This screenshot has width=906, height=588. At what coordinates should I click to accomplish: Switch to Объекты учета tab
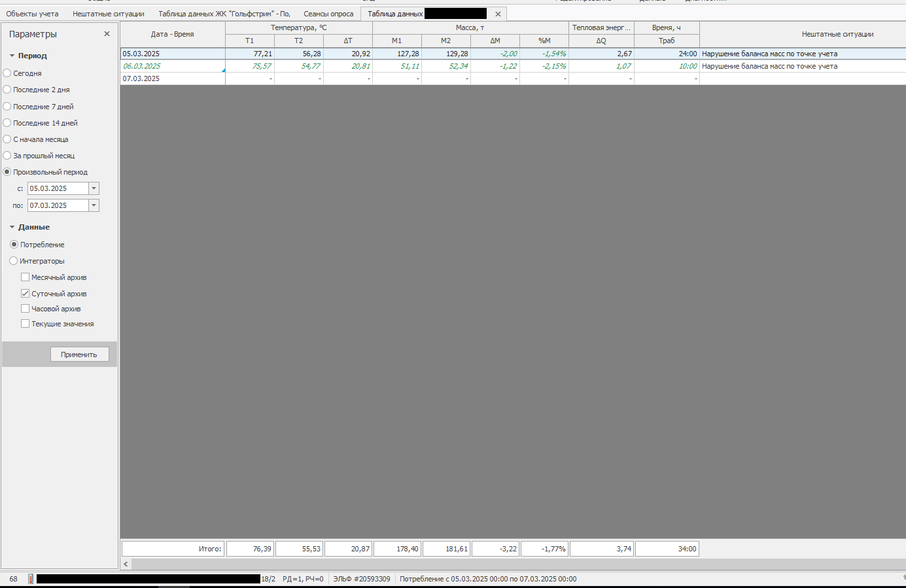[x=32, y=14]
